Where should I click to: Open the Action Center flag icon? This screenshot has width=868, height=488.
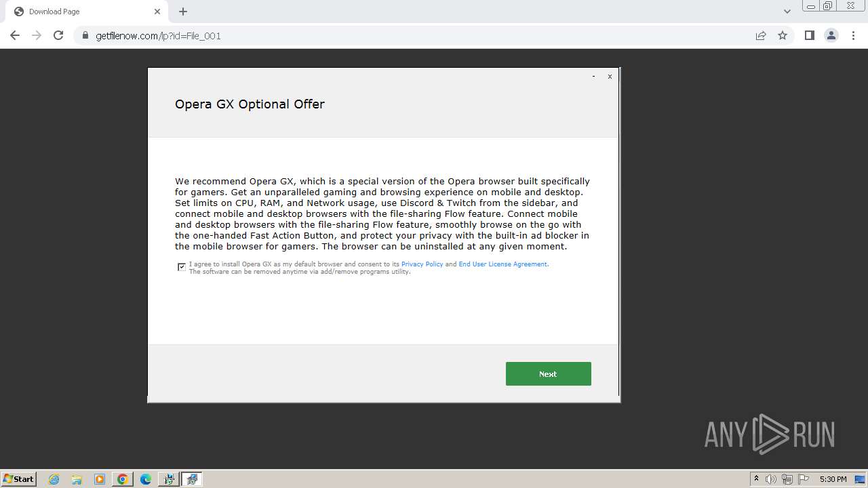click(804, 479)
